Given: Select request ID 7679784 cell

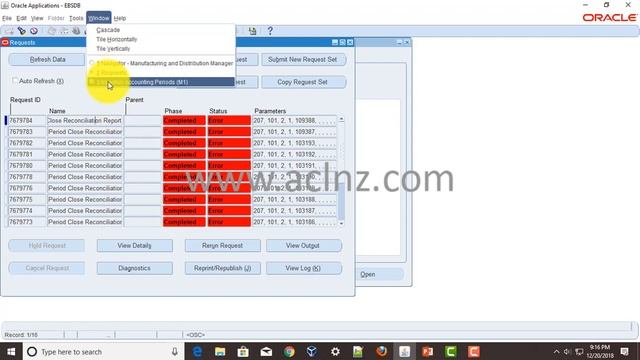Looking at the screenshot, I should click(x=27, y=120).
